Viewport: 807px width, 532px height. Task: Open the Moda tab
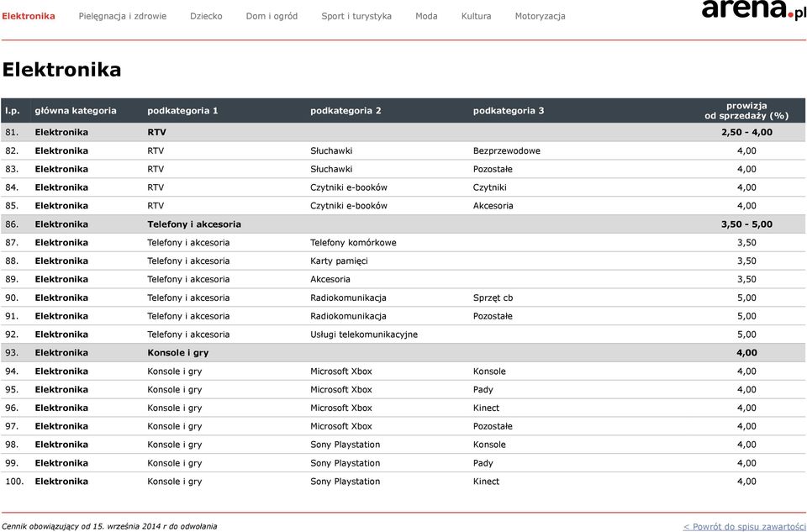point(426,16)
